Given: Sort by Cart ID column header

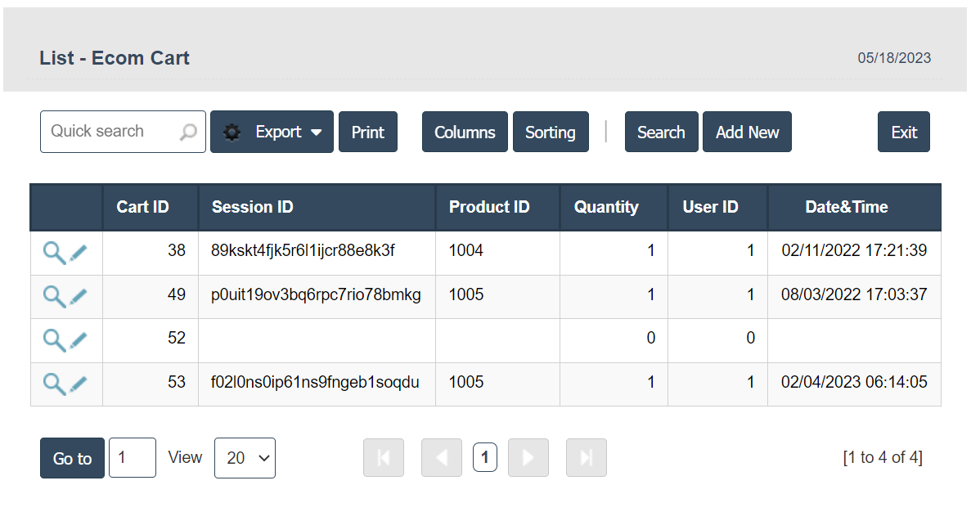Looking at the screenshot, I should tap(143, 207).
